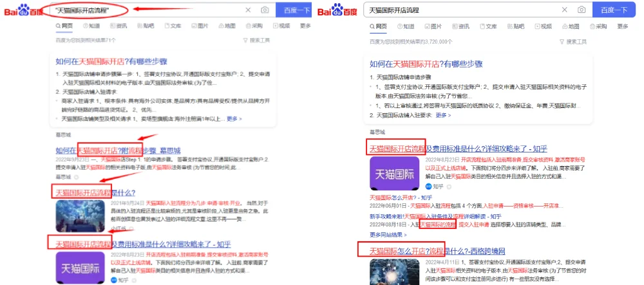Open the 新手攻略来啦!天猫国际入驻条件 知乎 sub-link

[436, 216]
